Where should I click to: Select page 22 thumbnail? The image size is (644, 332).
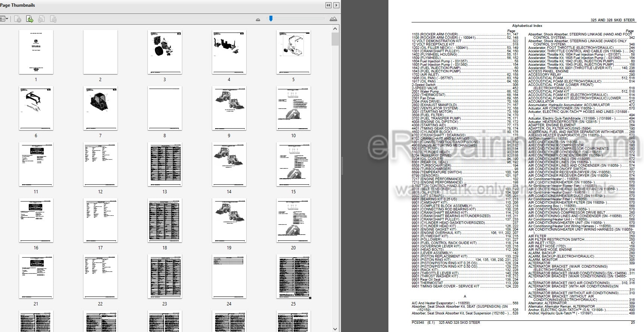tap(100, 276)
